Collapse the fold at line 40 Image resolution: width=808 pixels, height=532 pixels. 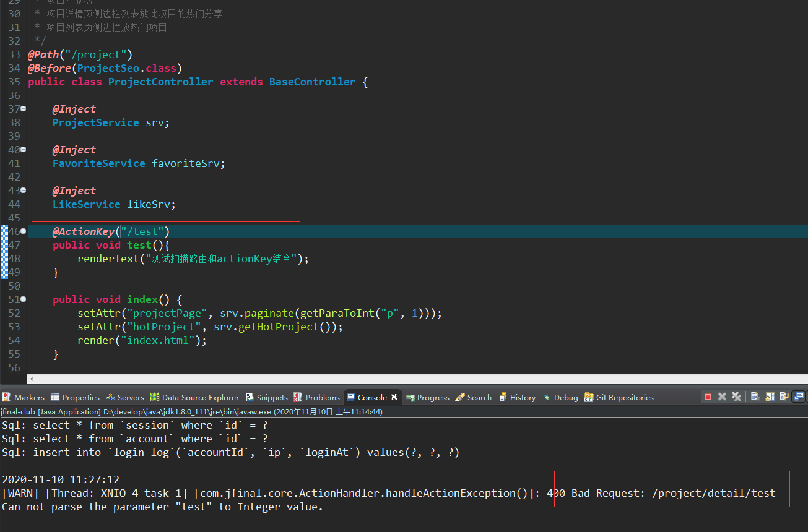24,149
